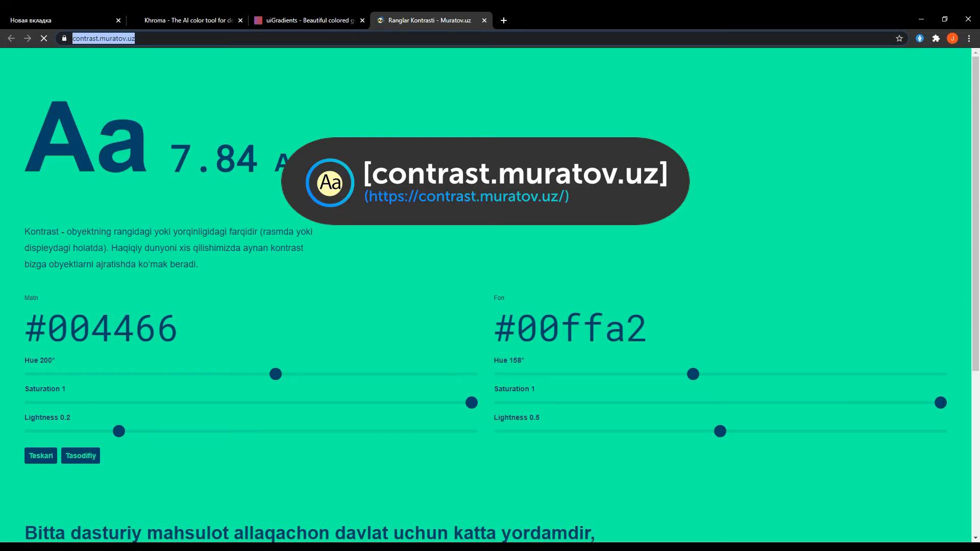Click the browser back arrow
This screenshot has height=551, width=980.
(11, 38)
